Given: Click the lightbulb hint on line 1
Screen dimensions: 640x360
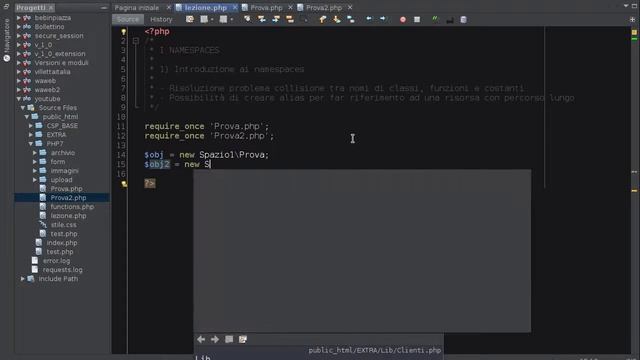Looking at the screenshot, I should [123, 31].
